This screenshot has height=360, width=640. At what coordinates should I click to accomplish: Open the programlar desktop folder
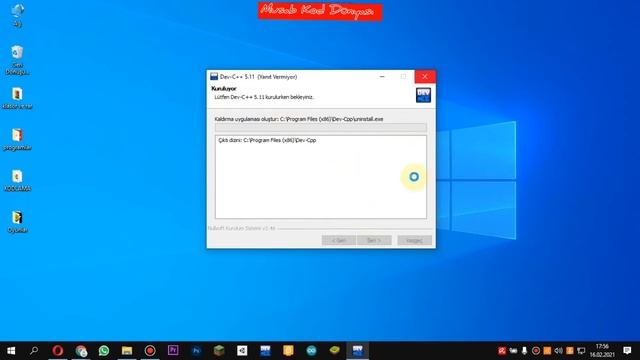click(x=17, y=139)
